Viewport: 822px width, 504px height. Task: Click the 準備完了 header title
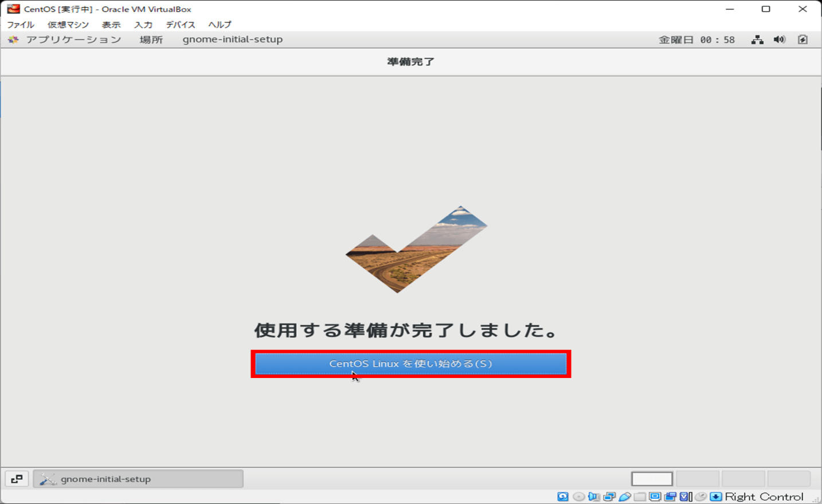click(x=410, y=62)
